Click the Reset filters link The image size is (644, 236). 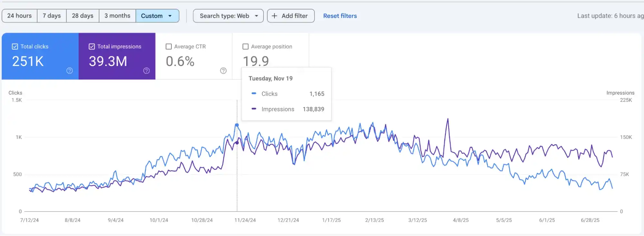tap(340, 16)
